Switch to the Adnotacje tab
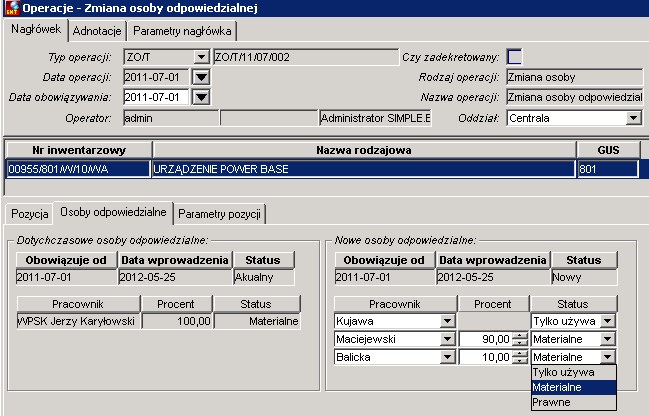This screenshot has width=649, height=416. pos(97,31)
